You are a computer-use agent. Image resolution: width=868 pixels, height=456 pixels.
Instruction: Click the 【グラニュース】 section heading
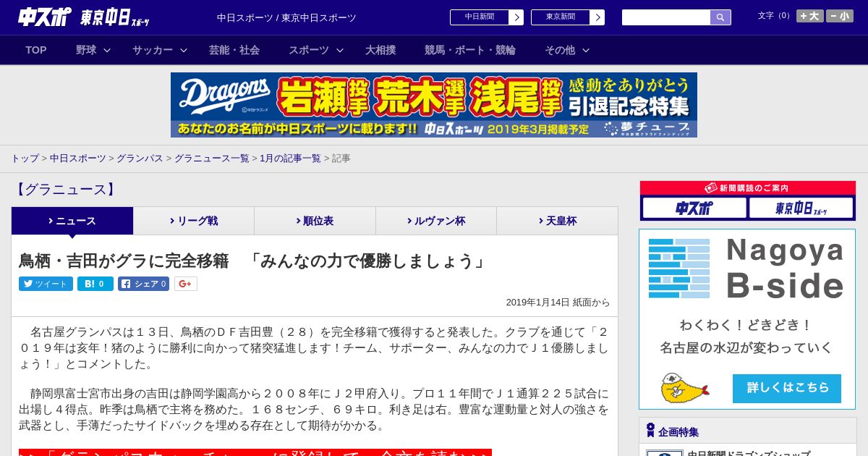tap(65, 190)
